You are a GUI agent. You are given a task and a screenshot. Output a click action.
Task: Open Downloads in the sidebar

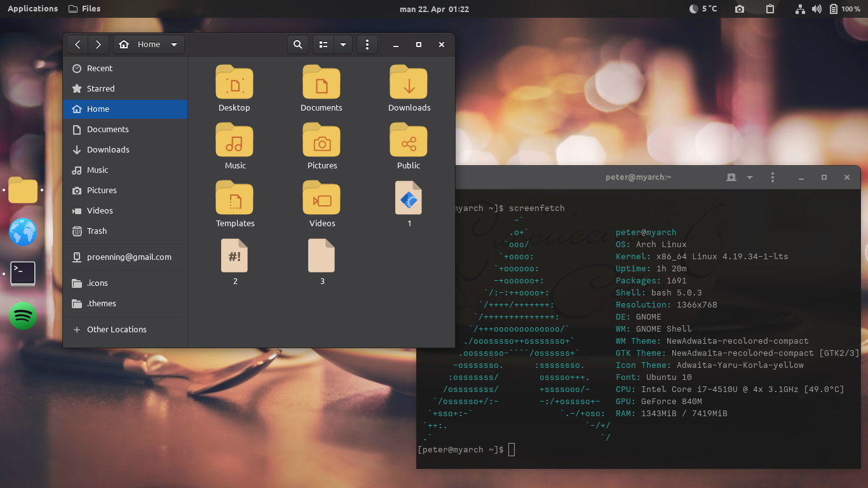pos(125,149)
